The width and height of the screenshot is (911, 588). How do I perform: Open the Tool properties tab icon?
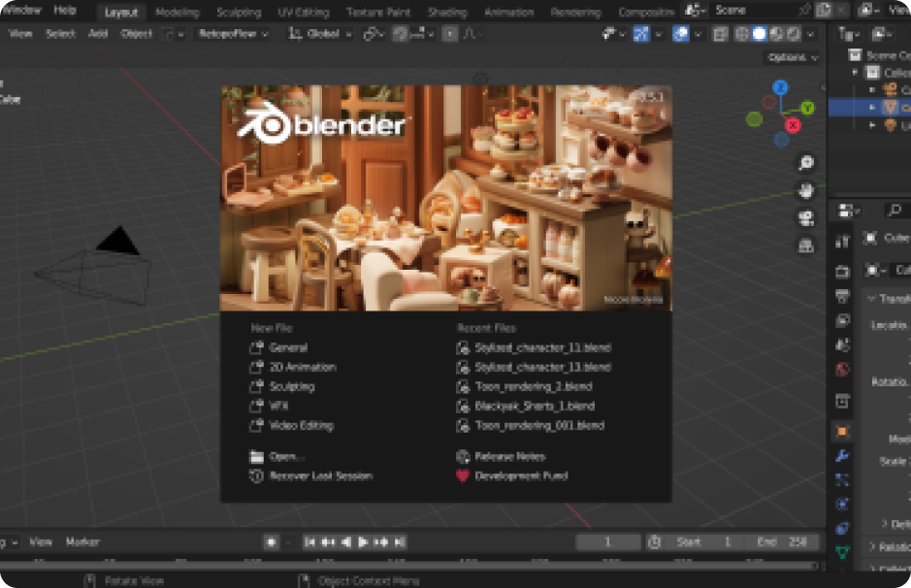[x=842, y=242]
